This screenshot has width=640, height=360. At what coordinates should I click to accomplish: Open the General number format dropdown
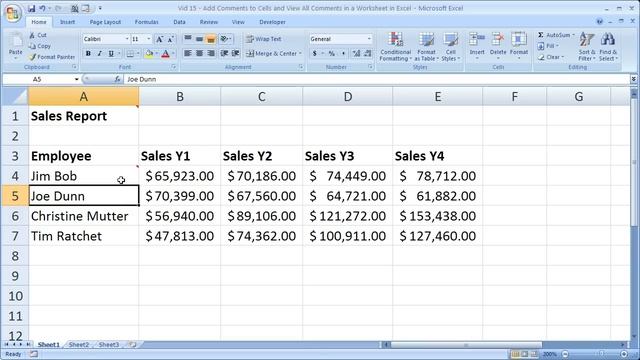[369, 39]
